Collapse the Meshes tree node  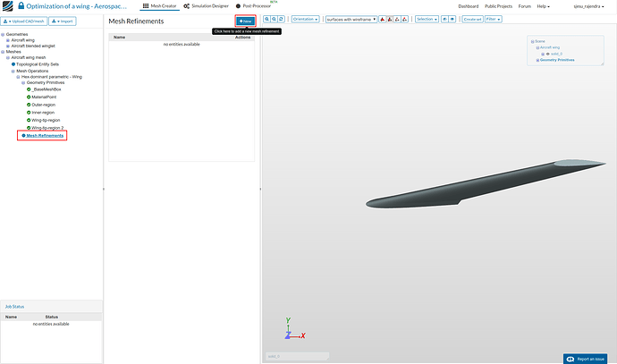pyautogui.click(x=3, y=52)
